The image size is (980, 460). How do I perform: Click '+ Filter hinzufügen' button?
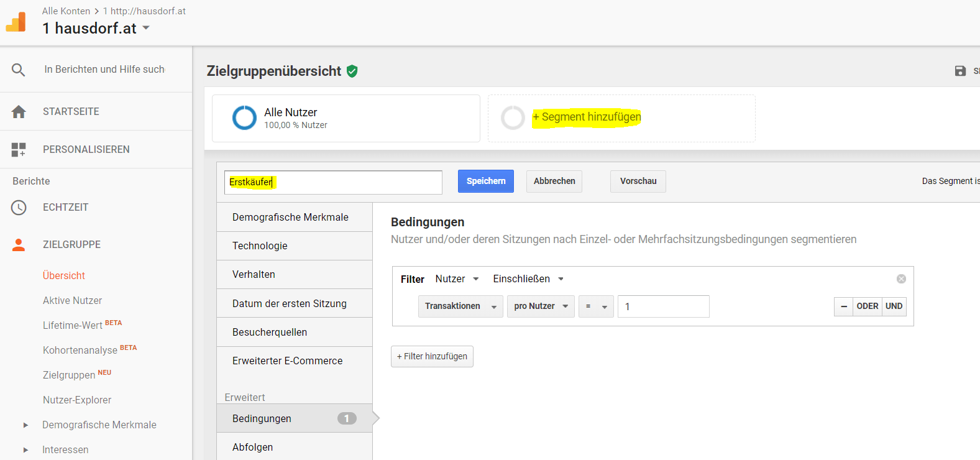click(x=432, y=357)
